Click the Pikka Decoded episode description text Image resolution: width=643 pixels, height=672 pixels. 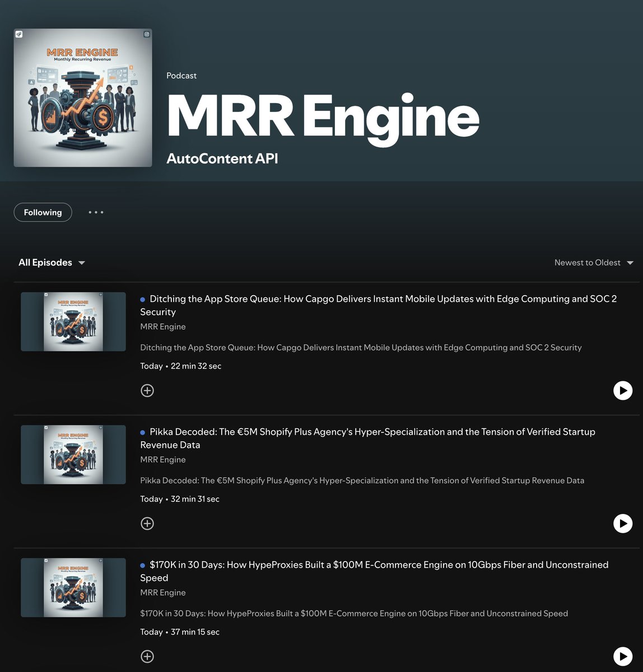point(362,480)
